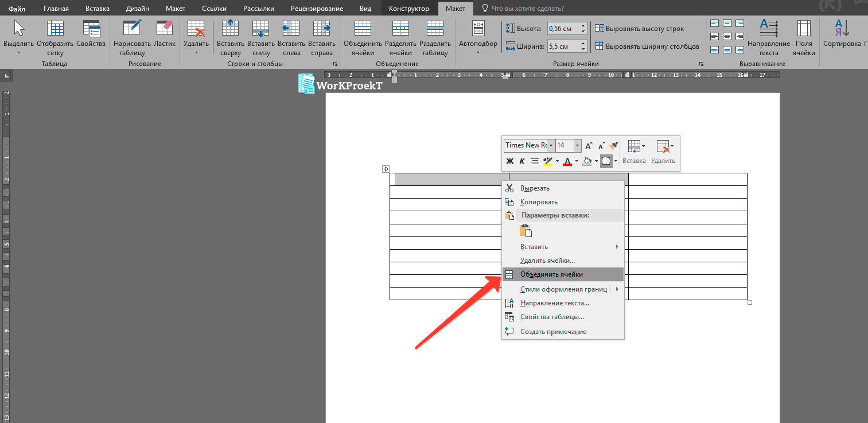Screen dimensions: 868x423
Task: Expand the Delete (Удалить) ribbon dropdown
Action: pos(196,53)
